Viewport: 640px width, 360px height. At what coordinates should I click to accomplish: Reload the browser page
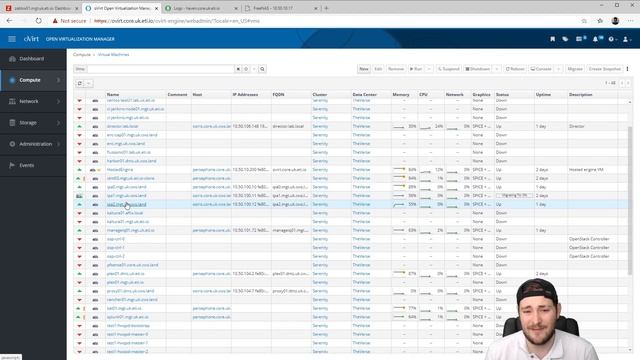coord(38,20)
